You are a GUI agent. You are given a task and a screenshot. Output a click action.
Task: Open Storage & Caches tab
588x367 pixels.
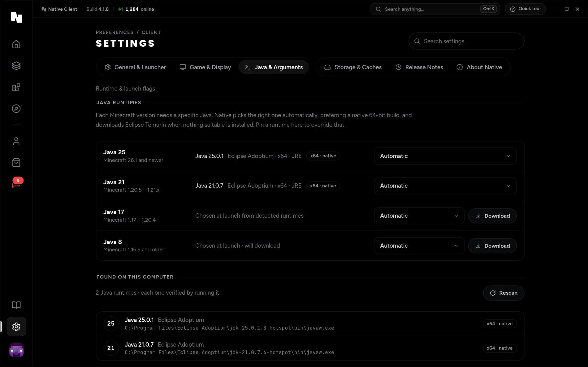[352, 67]
